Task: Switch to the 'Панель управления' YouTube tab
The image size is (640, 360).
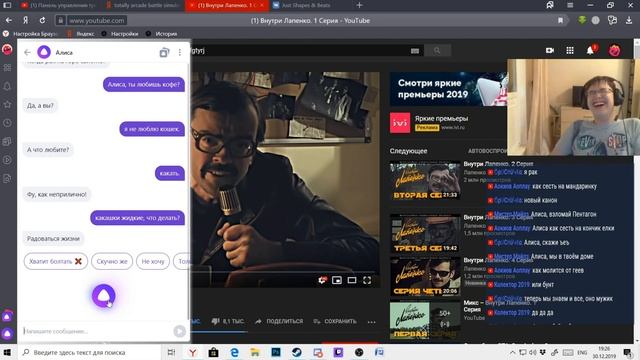Action: coord(58,5)
